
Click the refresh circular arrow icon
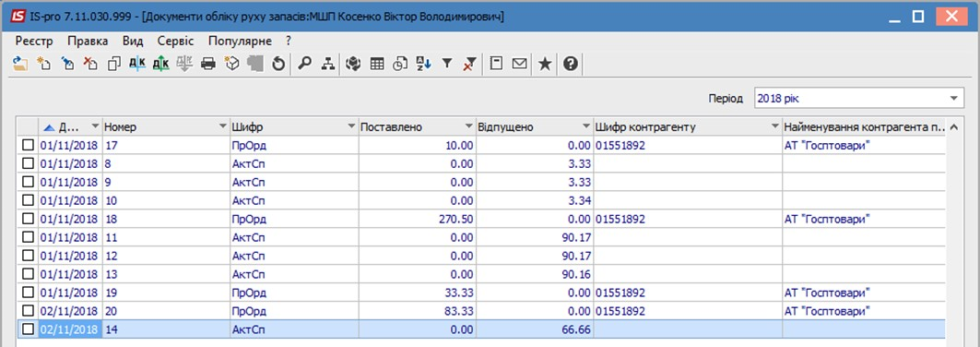coord(278,64)
